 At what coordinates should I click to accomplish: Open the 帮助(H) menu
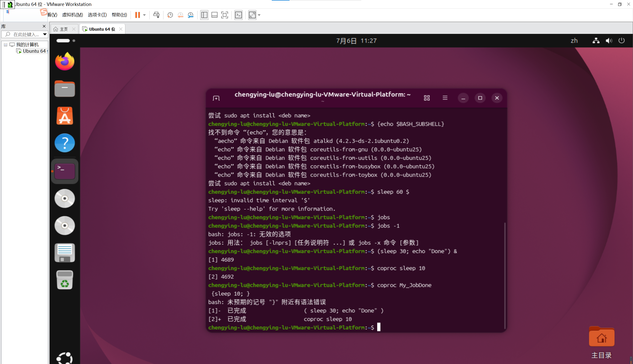(119, 15)
